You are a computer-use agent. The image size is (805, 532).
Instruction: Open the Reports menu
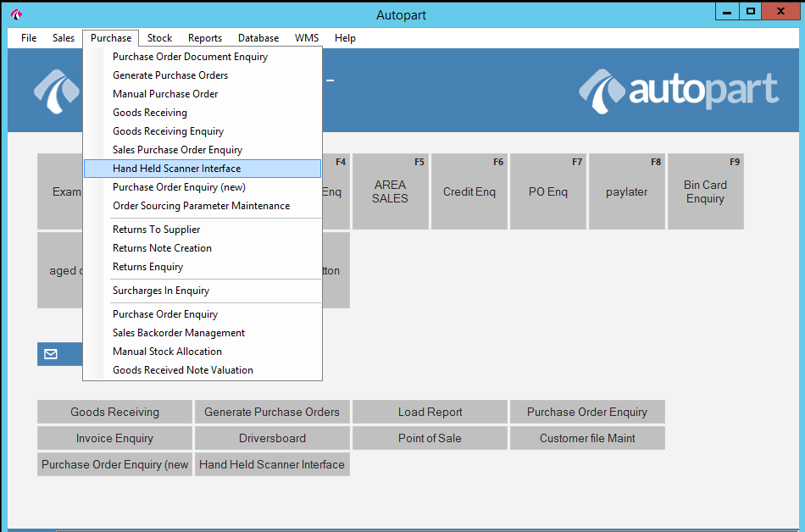coord(205,38)
